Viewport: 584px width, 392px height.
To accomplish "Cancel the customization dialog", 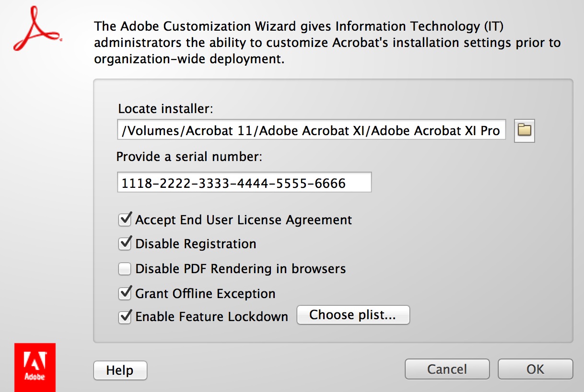I will pyautogui.click(x=447, y=369).
